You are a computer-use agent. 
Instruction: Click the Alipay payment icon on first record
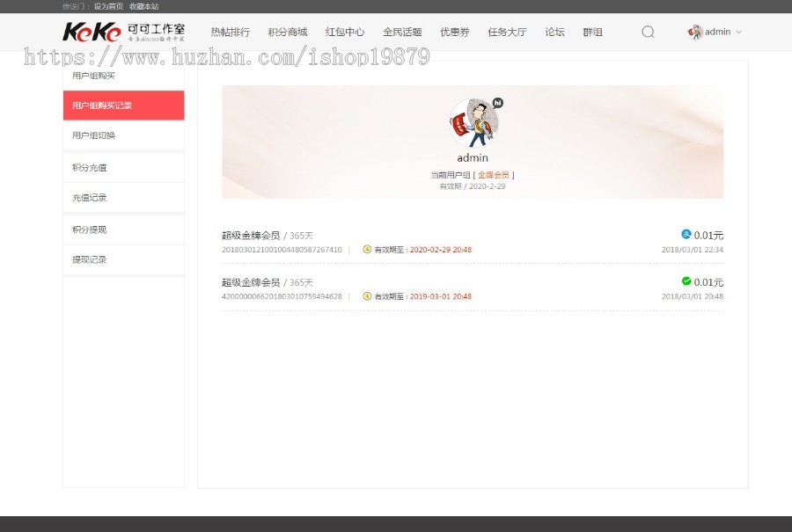tap(687, 235)
